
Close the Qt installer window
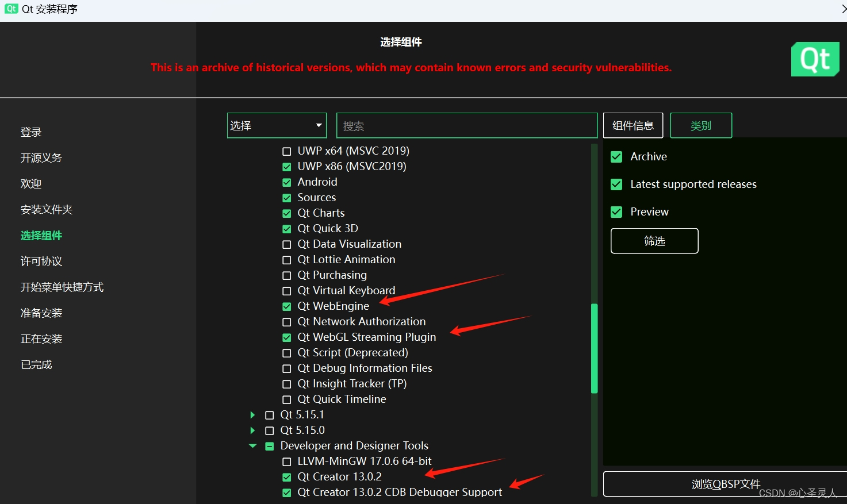[843, 9]
